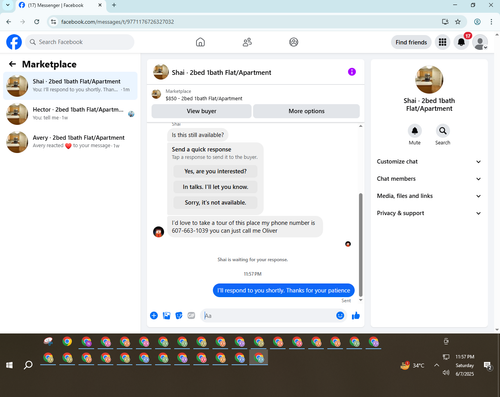Open the Windows Start menu
Image resolution: width=500 pixels, height=397 pixels.
coord(9,365)
